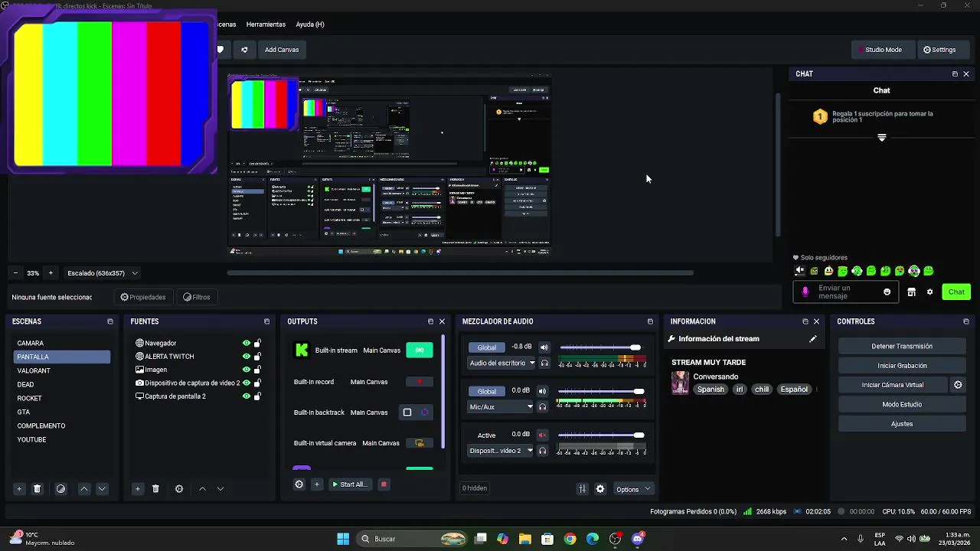
Task: Open Ajustes from the Controles panel
Action: tap(902, 424)
